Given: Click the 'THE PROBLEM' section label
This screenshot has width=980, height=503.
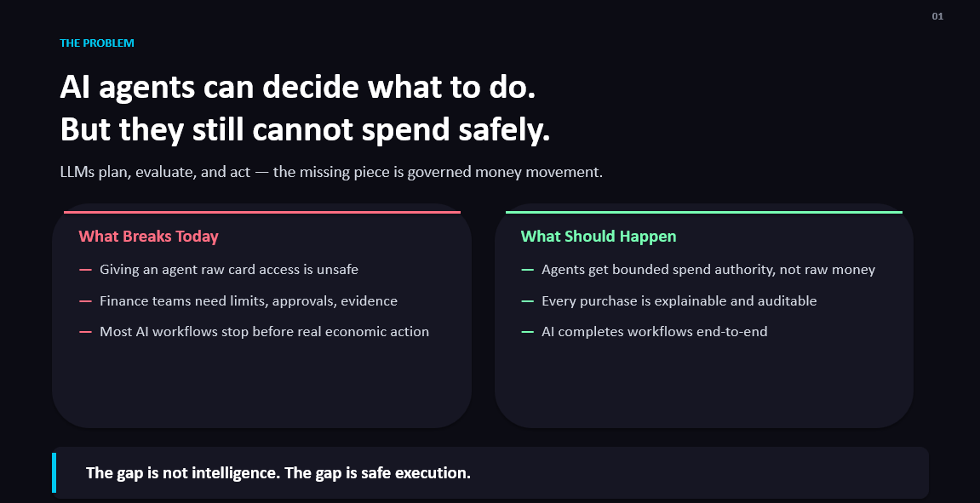Looking at the screenshot, I should coord(97,43).
